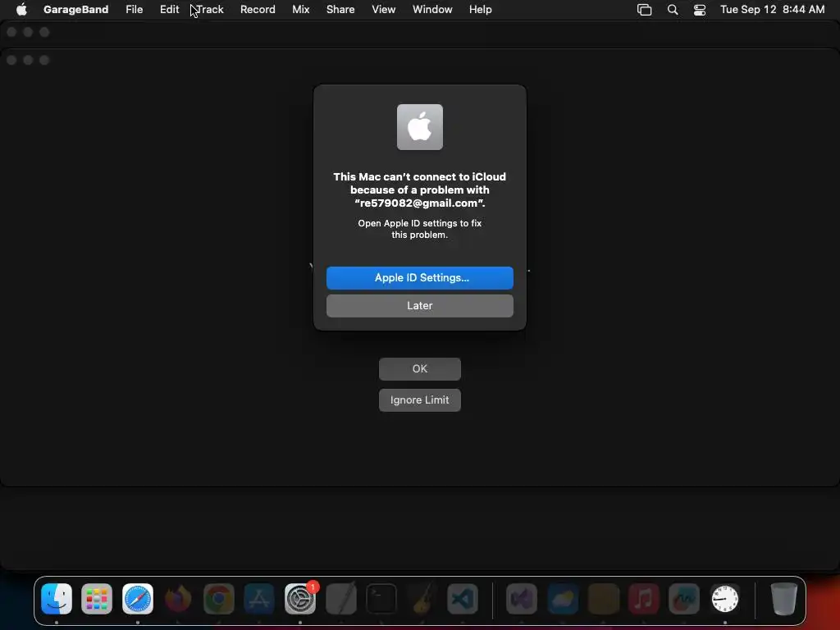Open Finder from the Dock
Screen dimensions: 840x630
[57, 598]
